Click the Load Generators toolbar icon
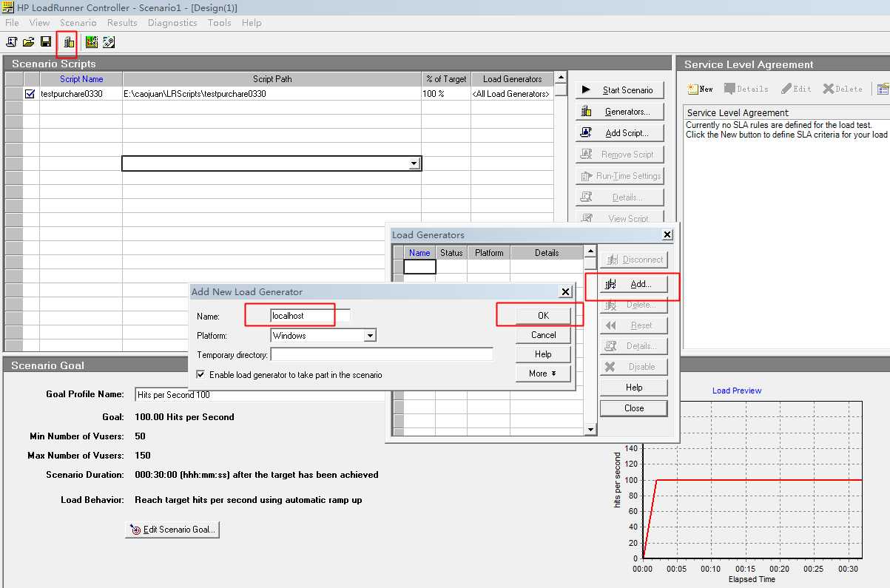 [x=68, y=42]
